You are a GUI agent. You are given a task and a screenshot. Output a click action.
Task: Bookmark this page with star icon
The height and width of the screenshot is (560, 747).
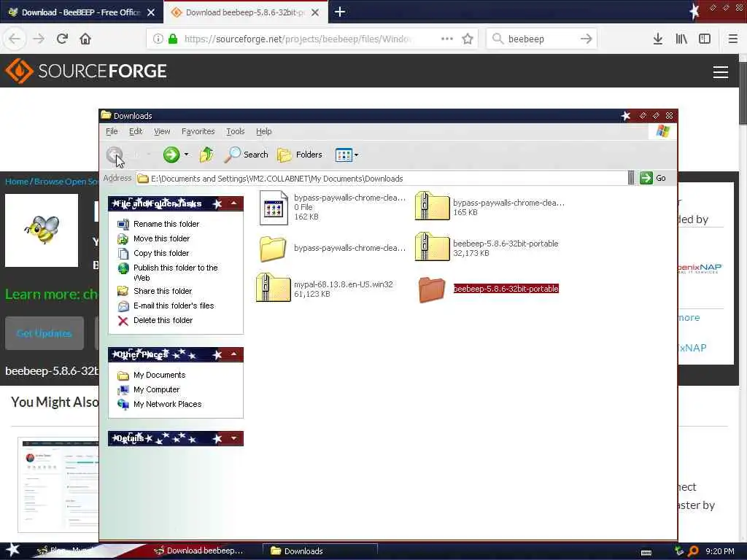[x=468, y=39]
